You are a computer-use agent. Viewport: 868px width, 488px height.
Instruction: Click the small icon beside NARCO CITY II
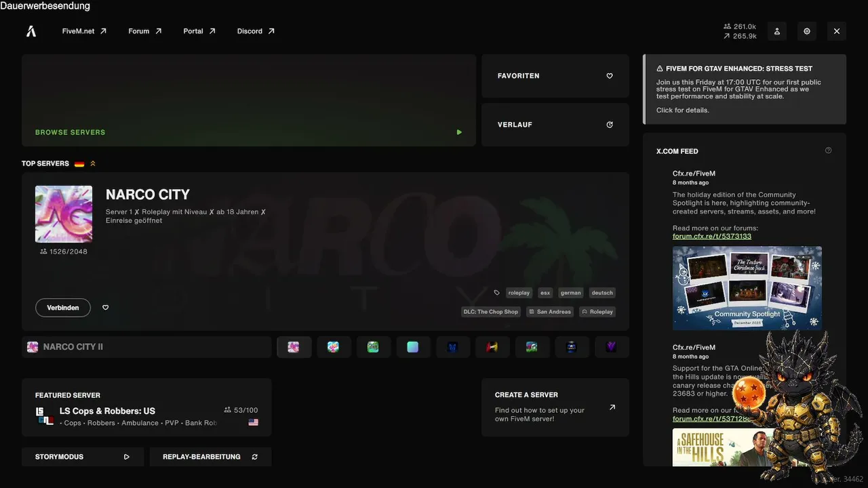click(x=33, y=347)
